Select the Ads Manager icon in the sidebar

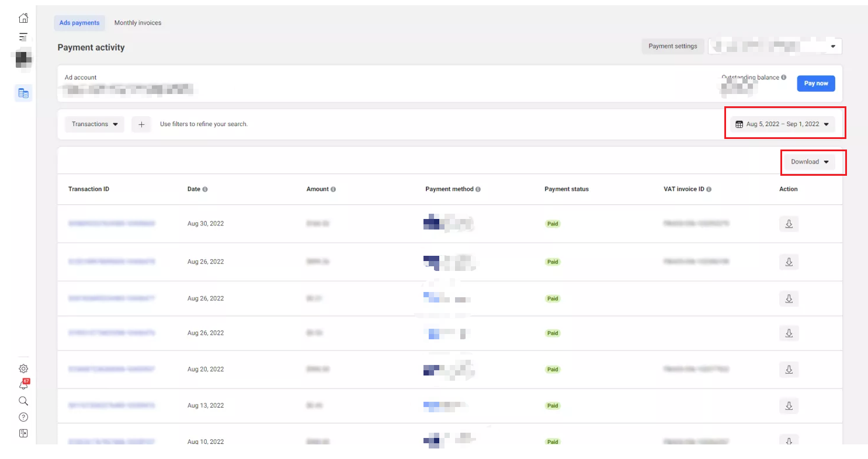point(23,37)
